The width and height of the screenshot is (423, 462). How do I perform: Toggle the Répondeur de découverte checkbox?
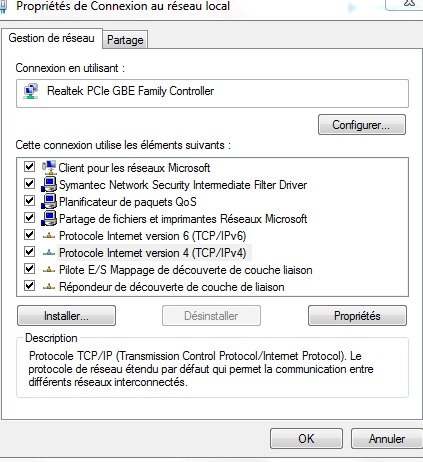pyautogui.click(x=30, y=285)
